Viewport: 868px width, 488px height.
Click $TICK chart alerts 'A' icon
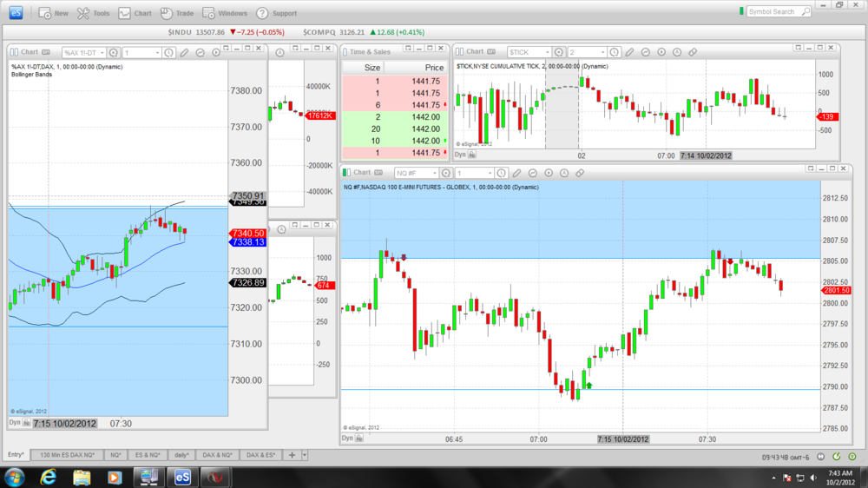coord(677,52)
